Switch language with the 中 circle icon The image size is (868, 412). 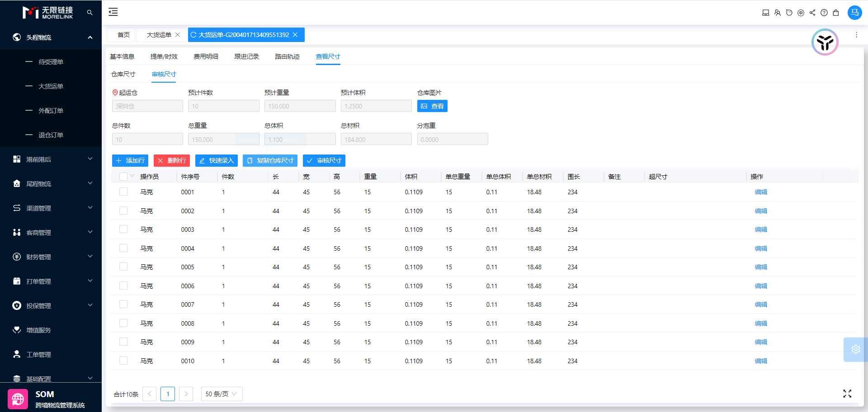[801, 13]
